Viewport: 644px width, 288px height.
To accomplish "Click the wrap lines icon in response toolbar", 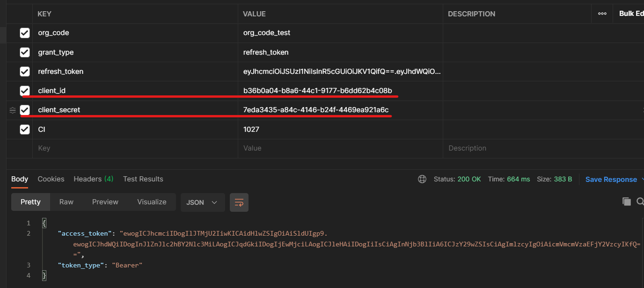I will (x=239, y=202).
